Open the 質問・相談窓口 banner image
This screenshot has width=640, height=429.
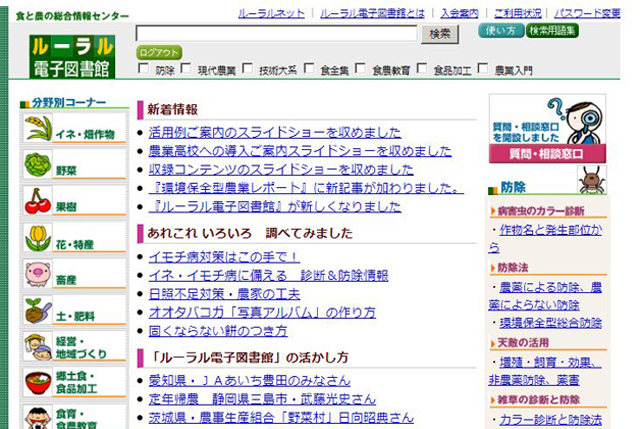click(x=547, y=128)
